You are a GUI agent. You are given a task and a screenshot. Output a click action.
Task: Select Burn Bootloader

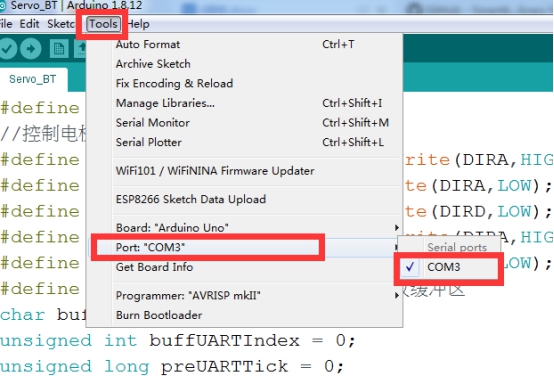click(244, 315)
